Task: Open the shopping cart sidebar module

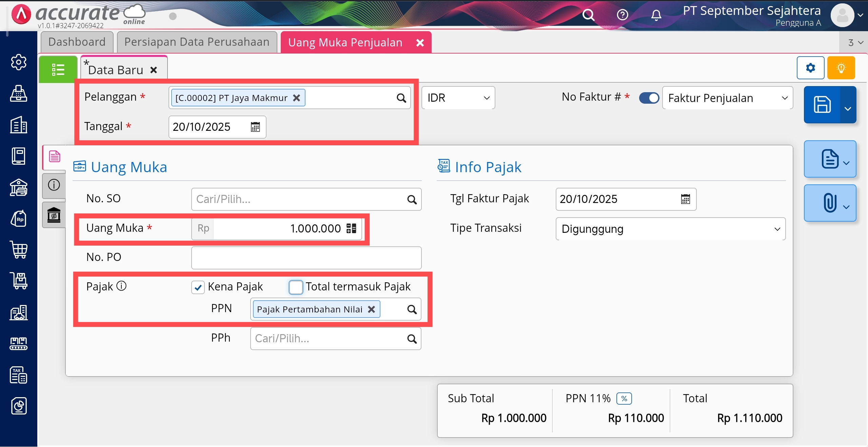Action: point(19,250)
